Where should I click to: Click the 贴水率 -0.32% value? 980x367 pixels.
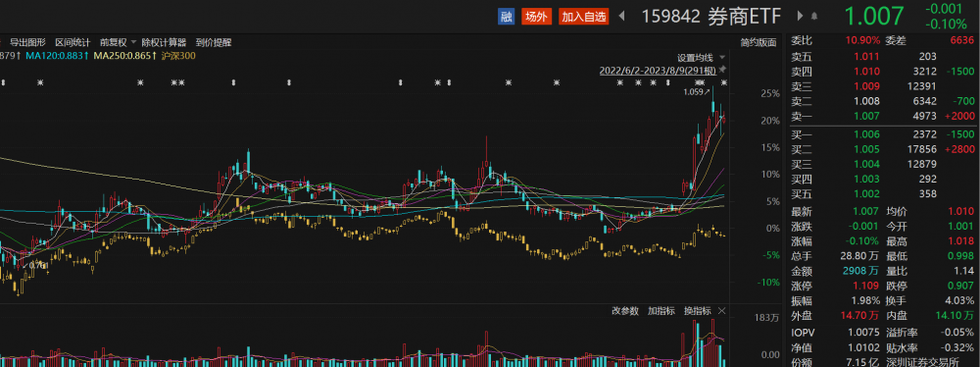pyautogui.click(x=958, y=348)
